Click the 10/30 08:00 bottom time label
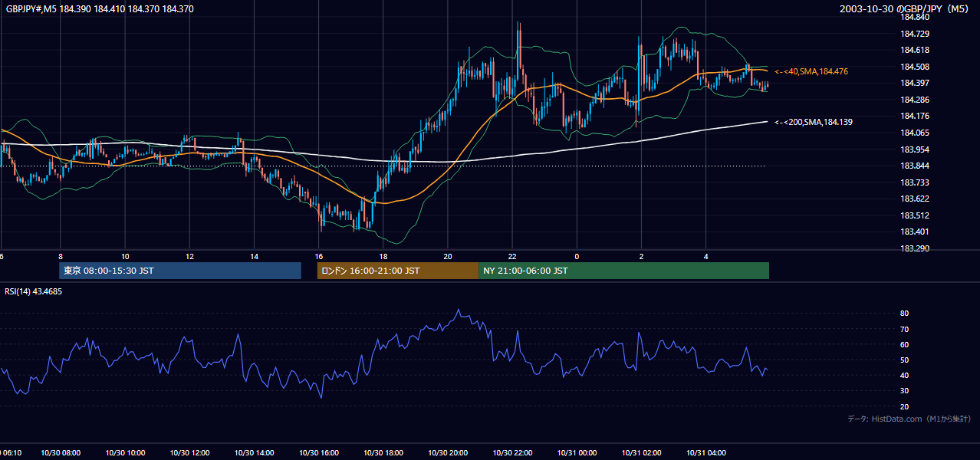This screenshot has height=460, width=980. pyautogui.click(x=61, y=453)
